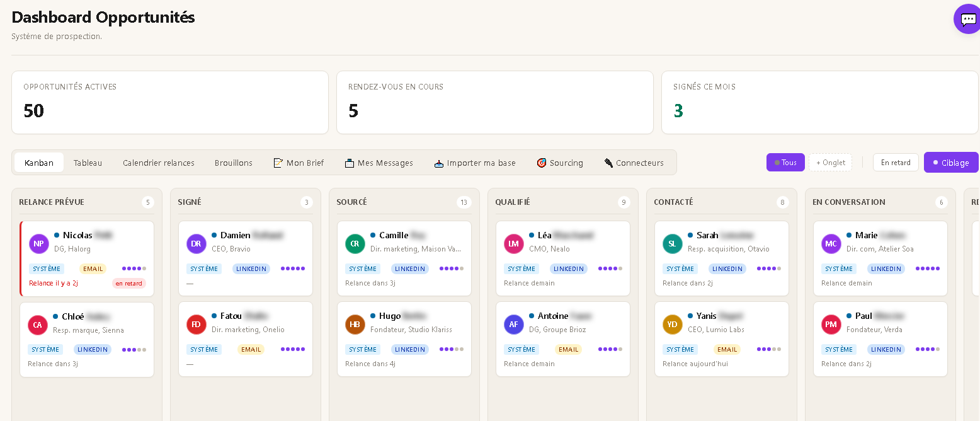Click score dots on Paul card

[x=928, y=349]
